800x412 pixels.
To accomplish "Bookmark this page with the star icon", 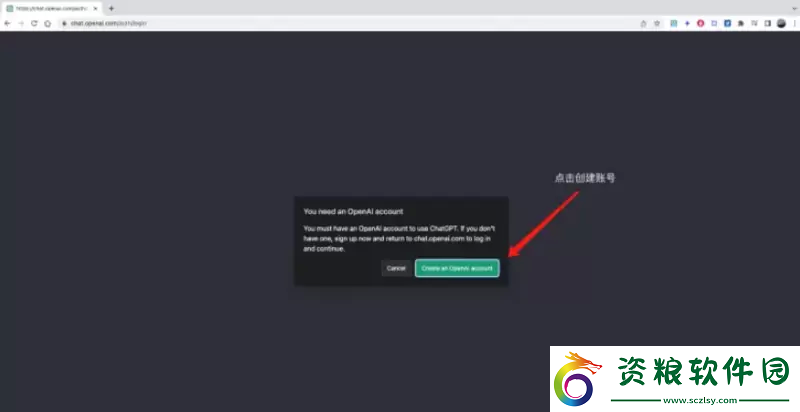I will [x=657, y=23].
